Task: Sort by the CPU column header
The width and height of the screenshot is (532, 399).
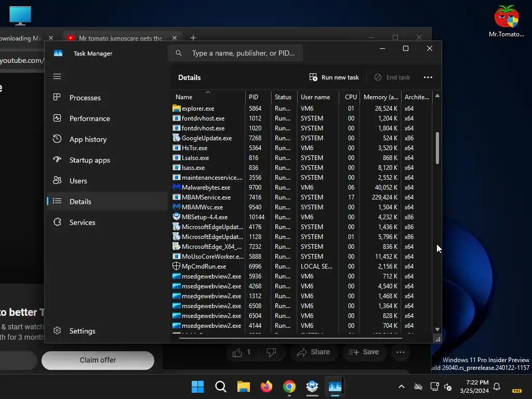Action: tap(349, 97)
